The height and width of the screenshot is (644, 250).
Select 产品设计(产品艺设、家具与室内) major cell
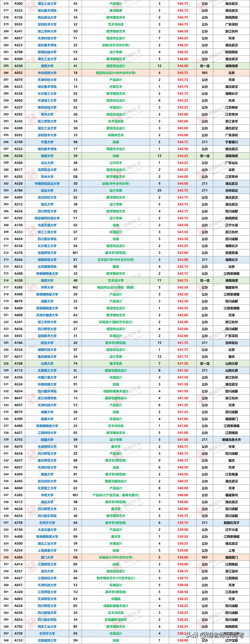(x=116, y=495)
